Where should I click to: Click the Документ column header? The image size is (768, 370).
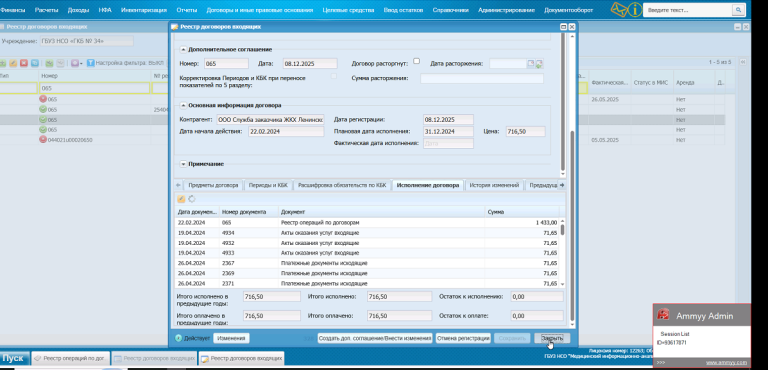tap(382, 212)
